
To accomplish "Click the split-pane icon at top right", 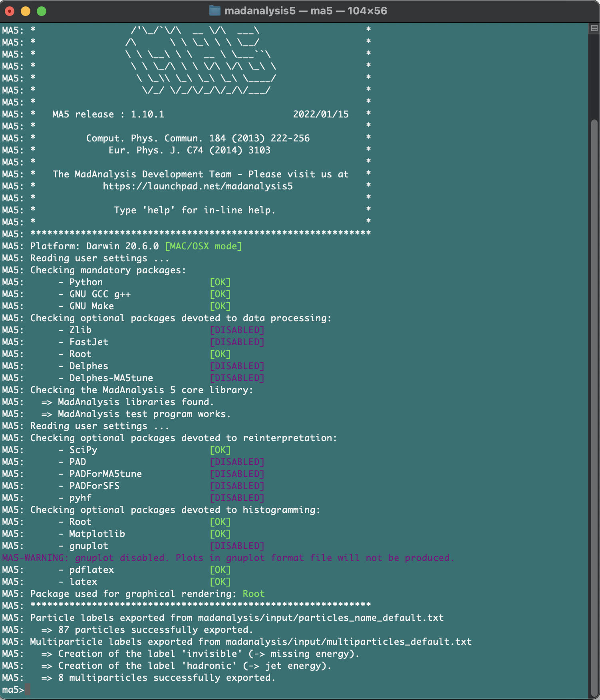I will pos(594,28).
